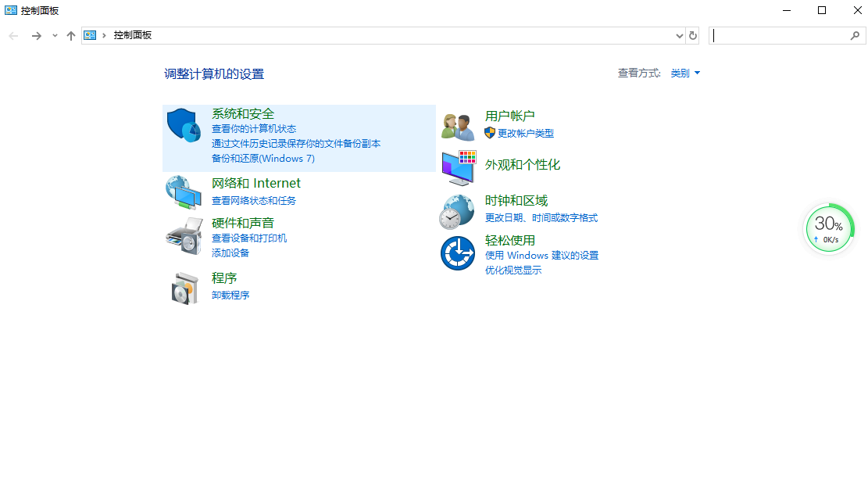Open 轻松使用 via the accessibility icon
Image resolution: width=868 pixels, height=487 pixels.
[x=457, y=252]
